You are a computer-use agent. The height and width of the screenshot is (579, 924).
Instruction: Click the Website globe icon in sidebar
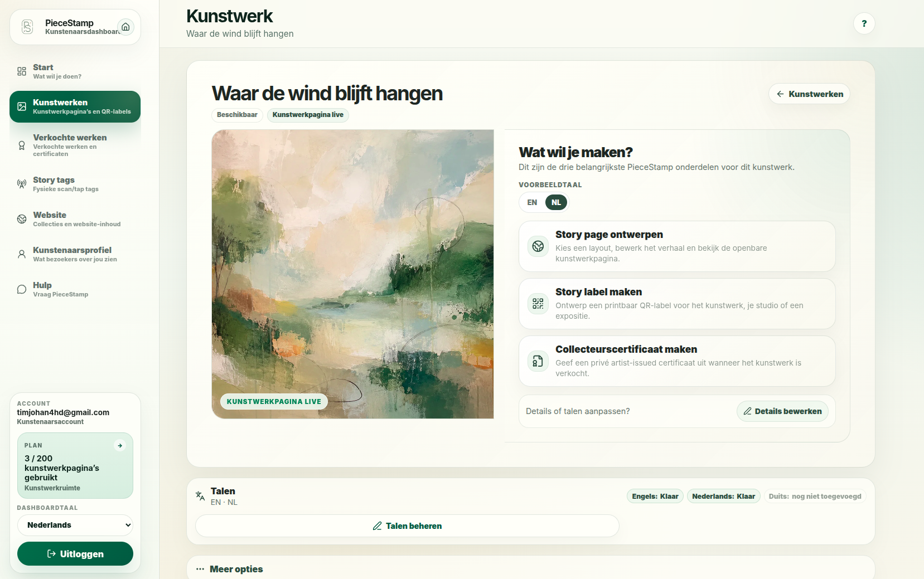(22, 219)
